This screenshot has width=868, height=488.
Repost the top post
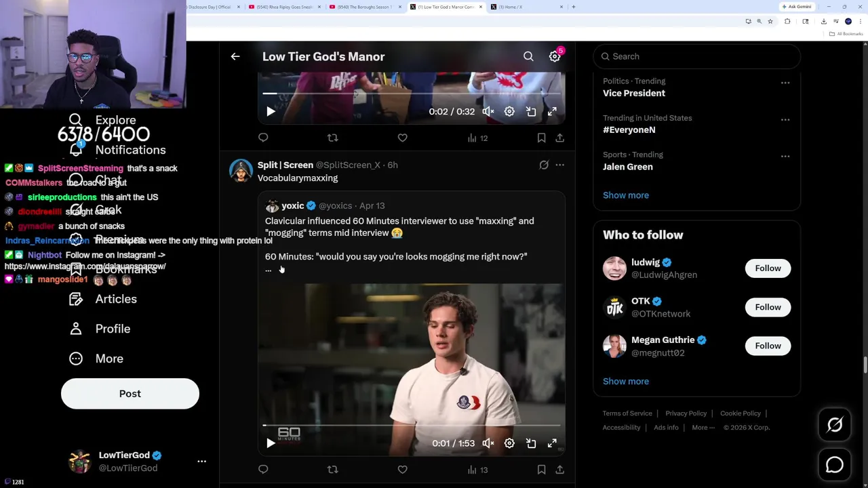click(x=332, y=138)
